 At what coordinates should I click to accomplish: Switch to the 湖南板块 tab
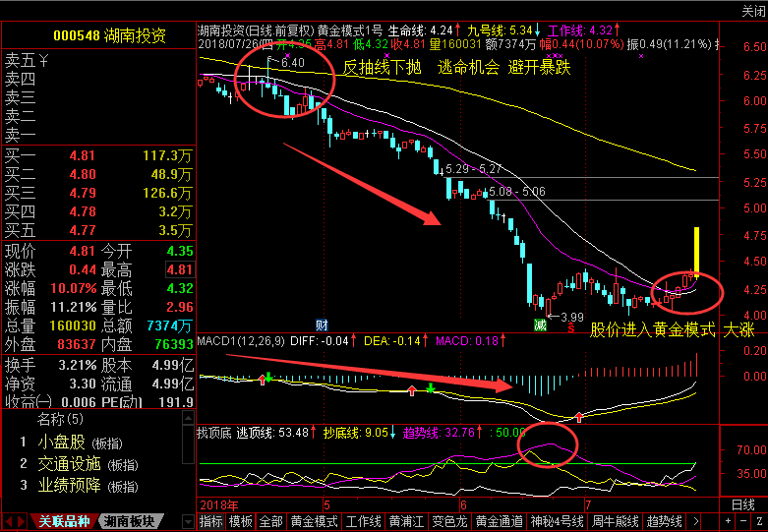click(131, 520)
